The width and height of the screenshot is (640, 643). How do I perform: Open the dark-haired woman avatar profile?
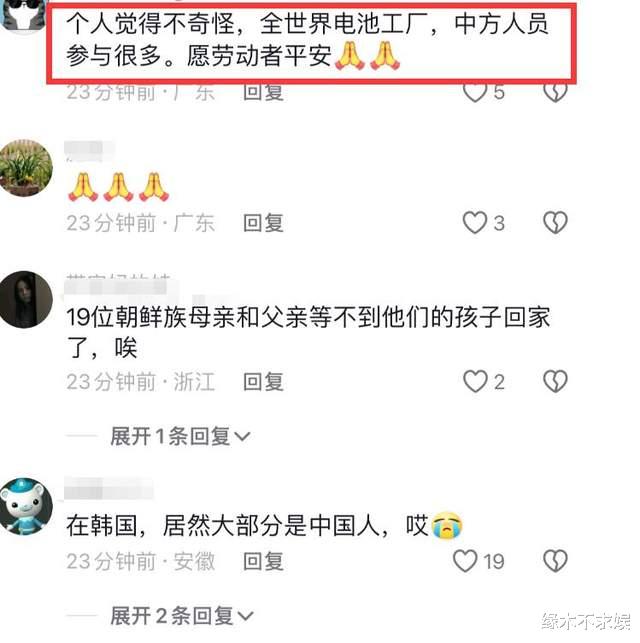pos(25,299)
